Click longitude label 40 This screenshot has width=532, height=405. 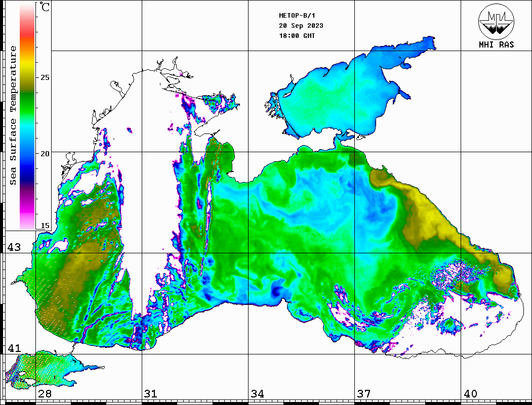point(470,393)
